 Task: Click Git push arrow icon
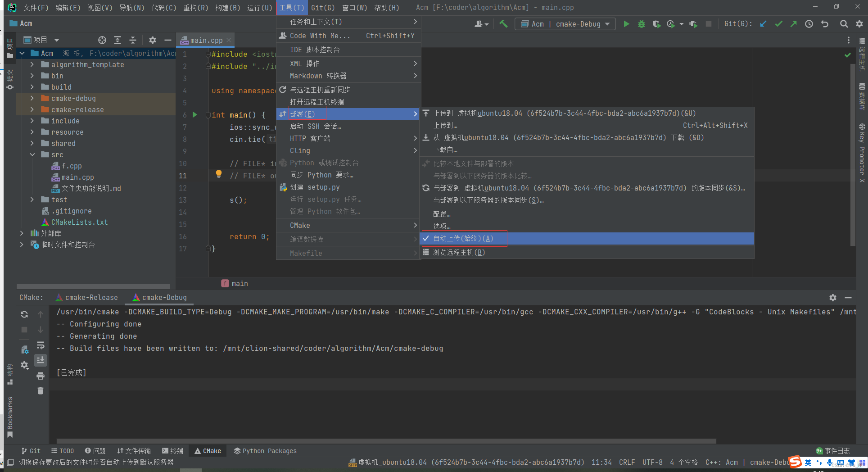pyautogui.click(x=793, y=24)
